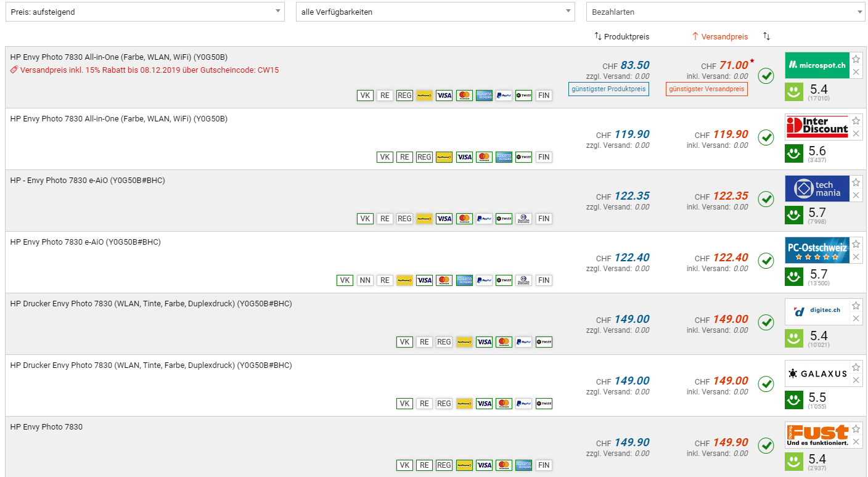Viewport: 868px width, 477px height.
Task: Click the Mastercard icon in the Galaxus row
Action: tap(504, 404)
